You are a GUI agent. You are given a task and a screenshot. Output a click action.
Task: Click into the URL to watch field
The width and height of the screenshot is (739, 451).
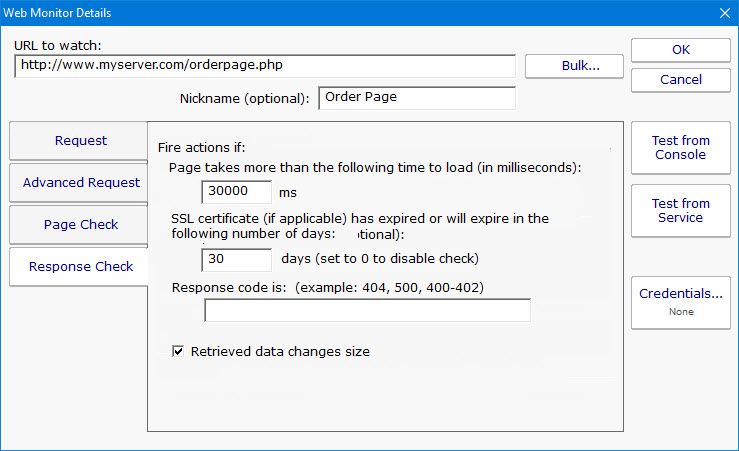coord(265,66)
